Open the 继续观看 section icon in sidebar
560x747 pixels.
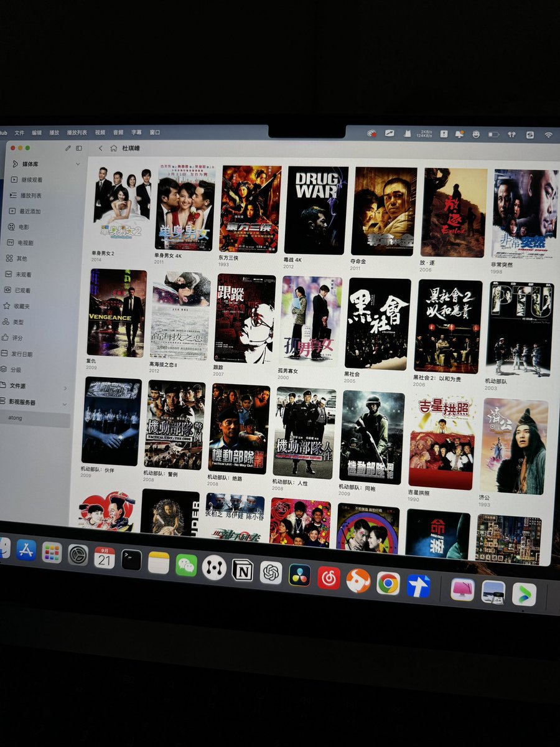pos(14,179)
